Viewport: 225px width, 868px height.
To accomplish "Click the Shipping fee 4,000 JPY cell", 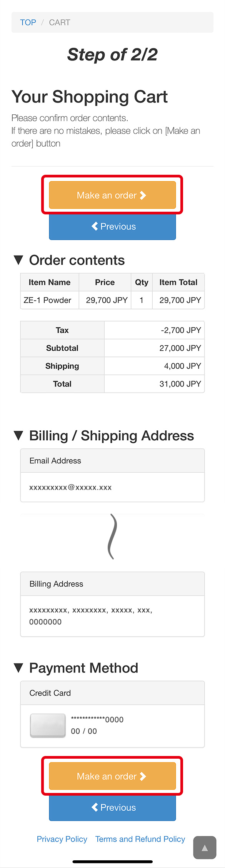I will (154, 366).
